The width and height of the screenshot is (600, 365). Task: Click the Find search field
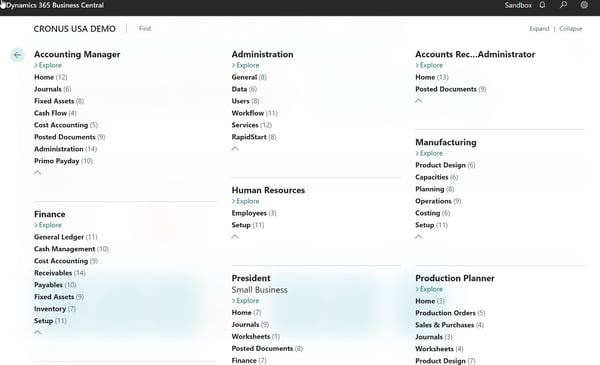click(x=145, y=28)
